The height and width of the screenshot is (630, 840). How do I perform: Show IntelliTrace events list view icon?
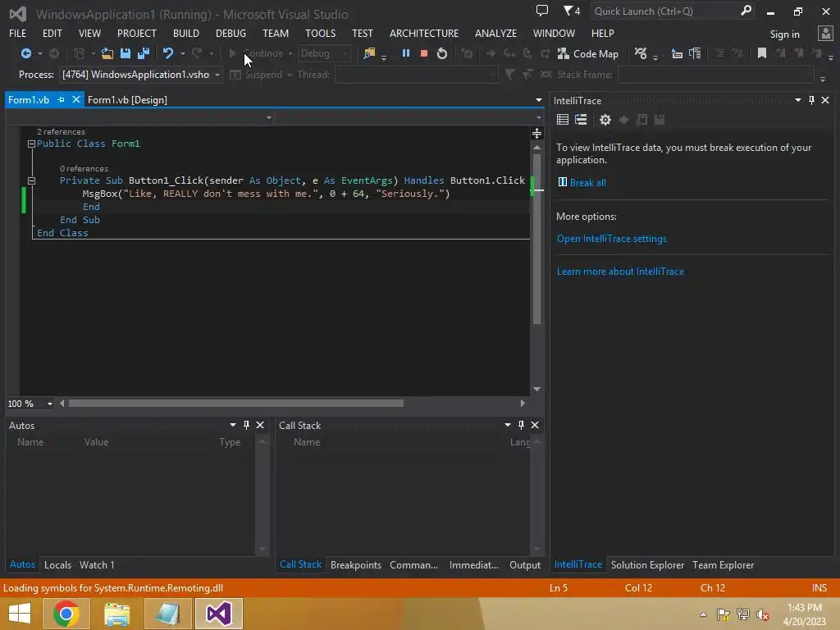[x=563, y=120]
